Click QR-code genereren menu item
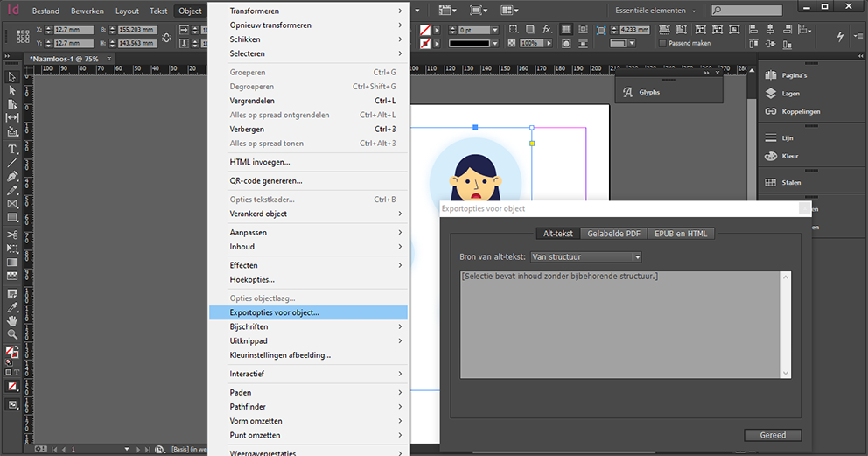The width and height of the screenshot is (868, 456). pos(266,180)
